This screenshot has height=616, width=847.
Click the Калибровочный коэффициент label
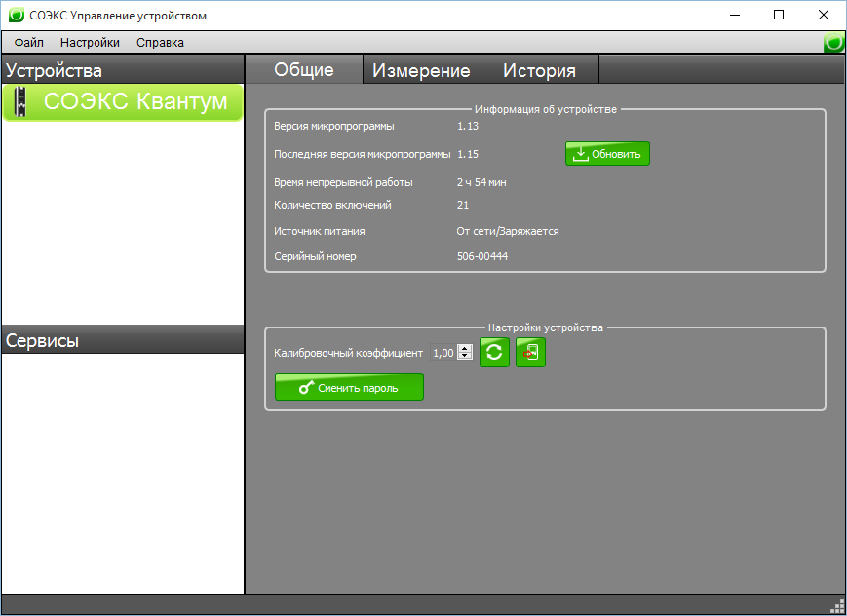click(348, 353)
